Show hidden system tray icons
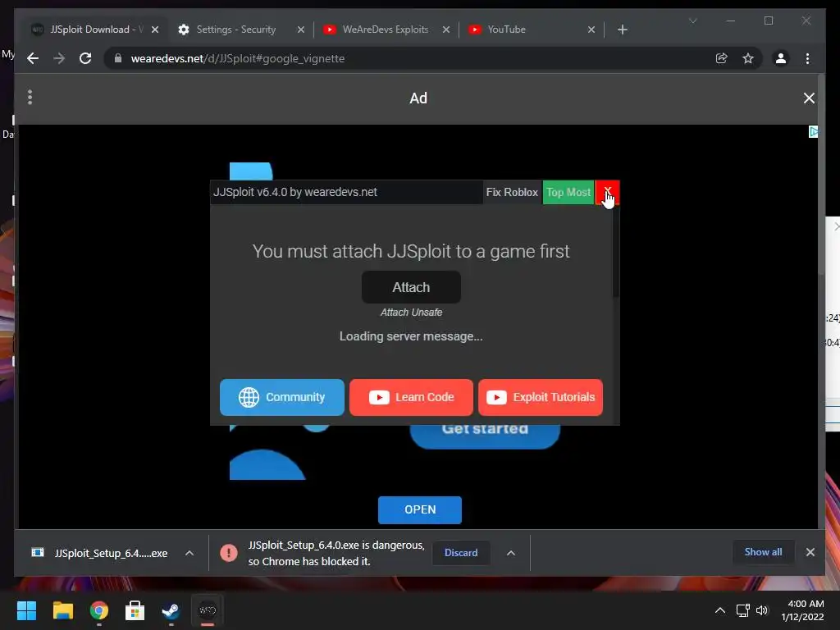The width and height of the screenshot is (840, 630). (x=720, y=610)
